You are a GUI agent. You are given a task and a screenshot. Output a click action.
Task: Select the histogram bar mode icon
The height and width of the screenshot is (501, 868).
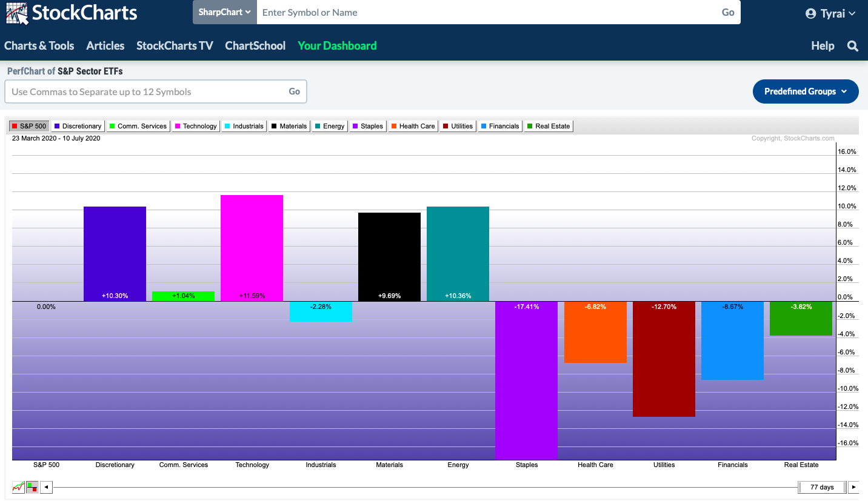tap(32, 487)
